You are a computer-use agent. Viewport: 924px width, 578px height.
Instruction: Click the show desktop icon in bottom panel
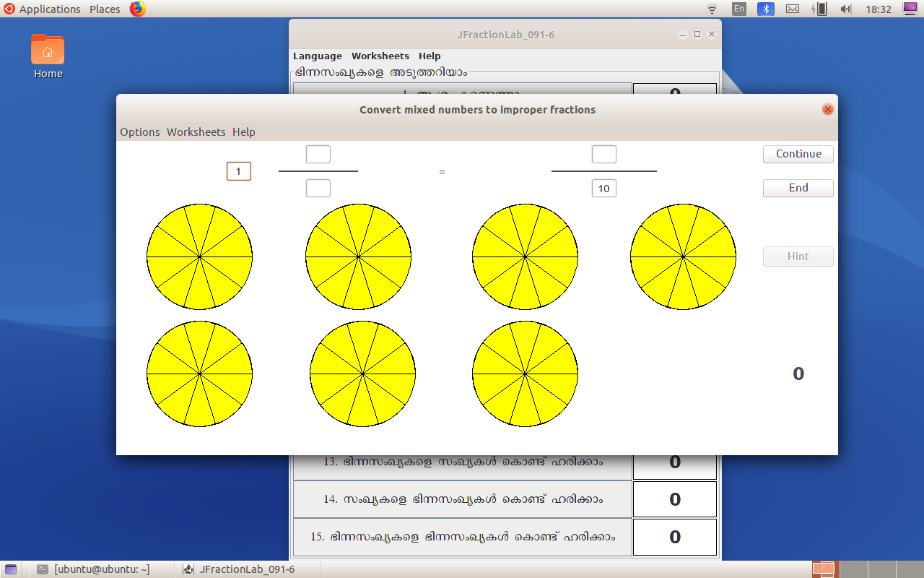pyautogui.click(x=11, y=569)
